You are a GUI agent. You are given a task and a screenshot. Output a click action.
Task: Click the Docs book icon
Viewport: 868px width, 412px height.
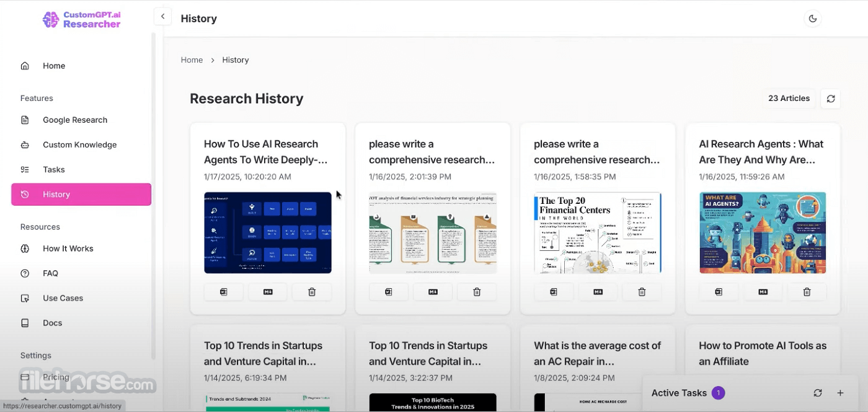(25, 323)
